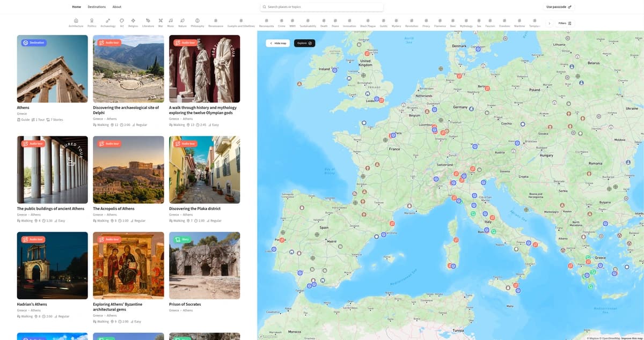This screenshot has width=644, height=340.
Task: Choose the Beer topic
Action: click(453, 23)
